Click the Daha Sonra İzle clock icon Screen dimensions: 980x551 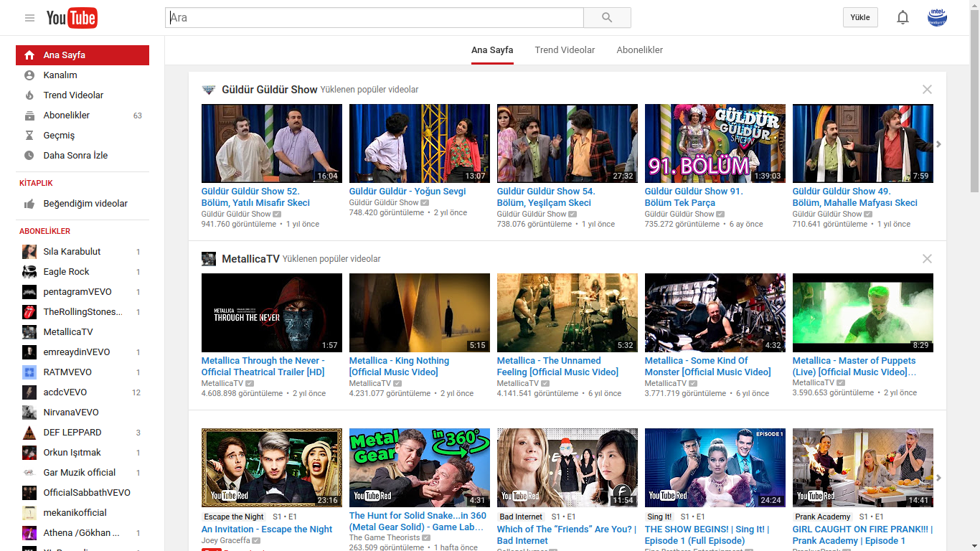[29, 156]
